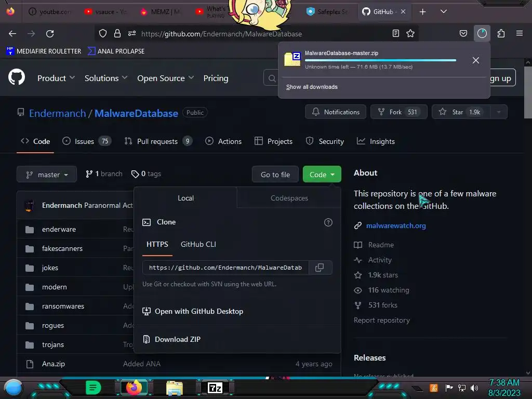Click the Report repository link
Image resolution: width=532 pixels, height=399 pixels.
(x=382, y=320)
